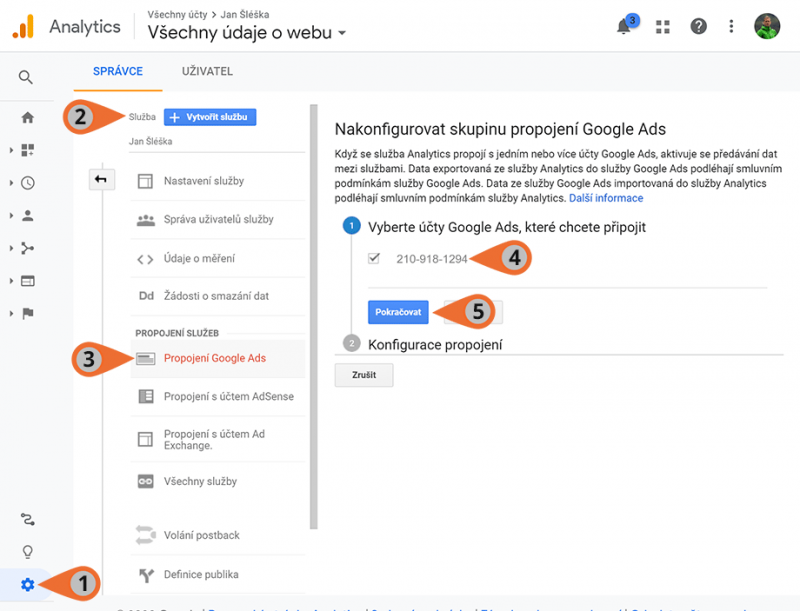
Task: Click the user profile avatar
Action: (767, 26)
